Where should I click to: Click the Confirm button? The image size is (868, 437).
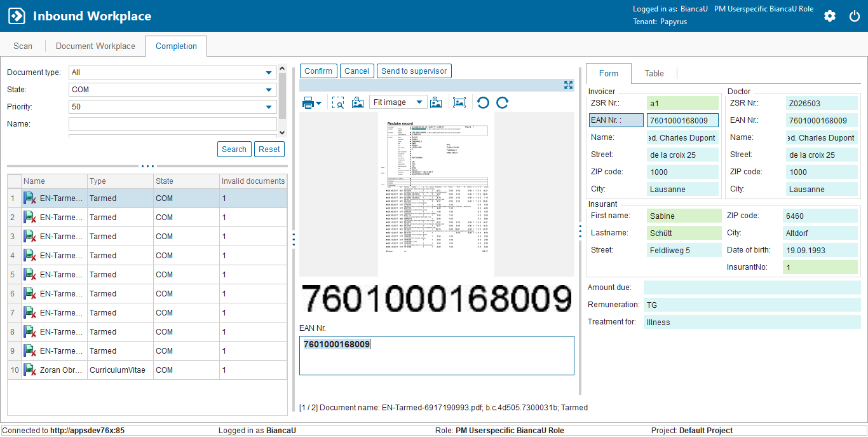coord(318,71)
